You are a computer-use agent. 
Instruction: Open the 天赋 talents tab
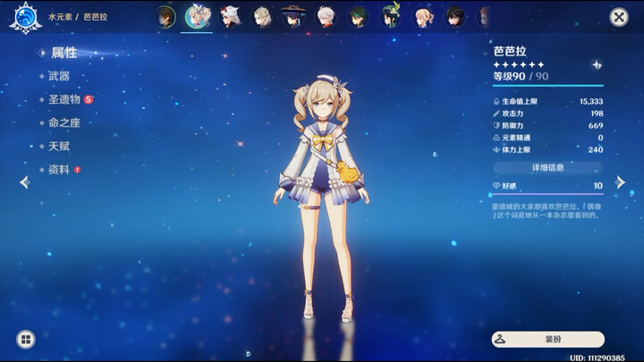tap(59, 146)
